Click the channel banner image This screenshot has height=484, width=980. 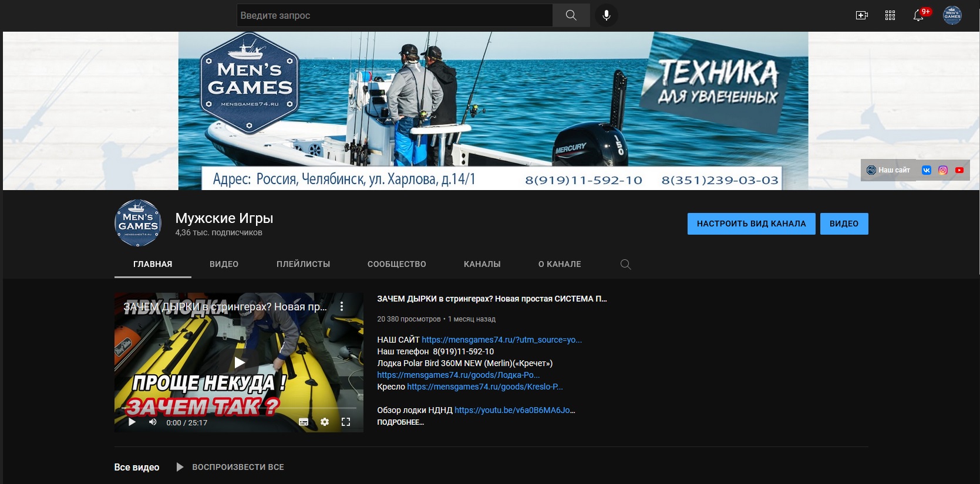(x=491, y=111)
